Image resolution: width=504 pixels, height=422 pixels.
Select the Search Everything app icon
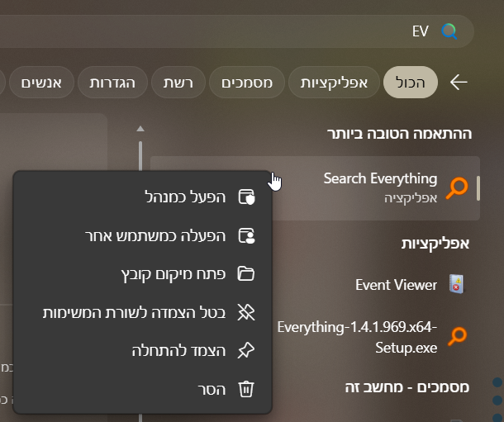coord(455,188)
